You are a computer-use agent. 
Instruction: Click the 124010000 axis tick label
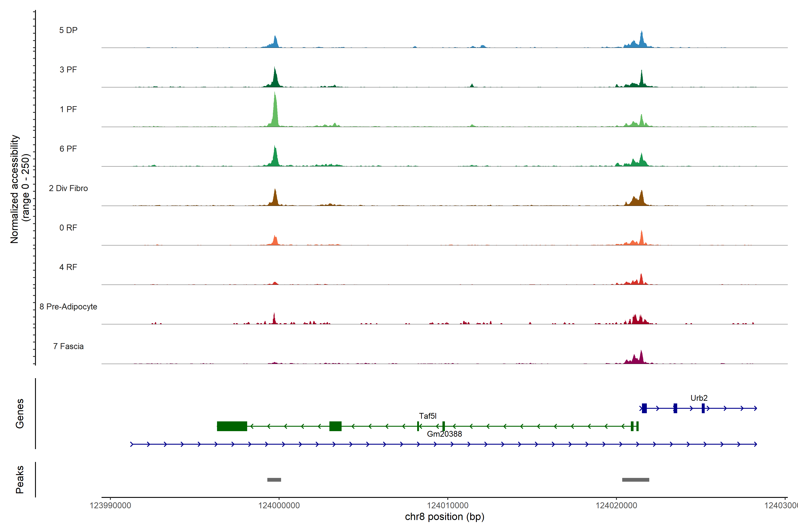pos(448,506)
